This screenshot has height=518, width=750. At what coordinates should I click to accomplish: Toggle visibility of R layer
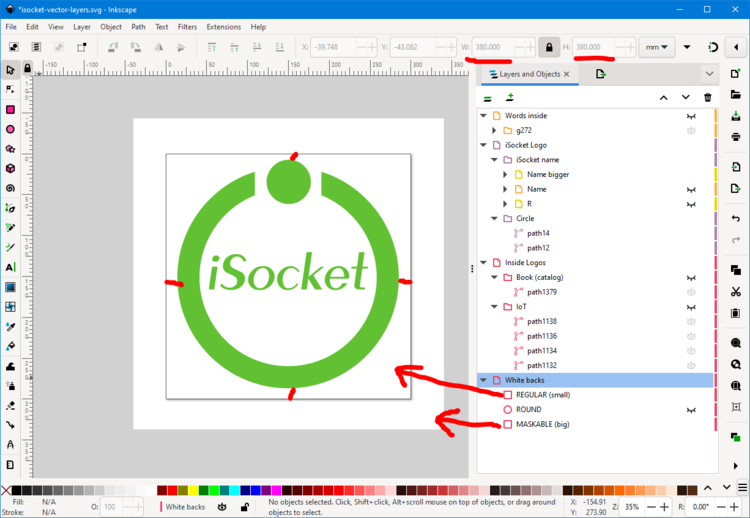pyautogui.click(x=691, y=204)
